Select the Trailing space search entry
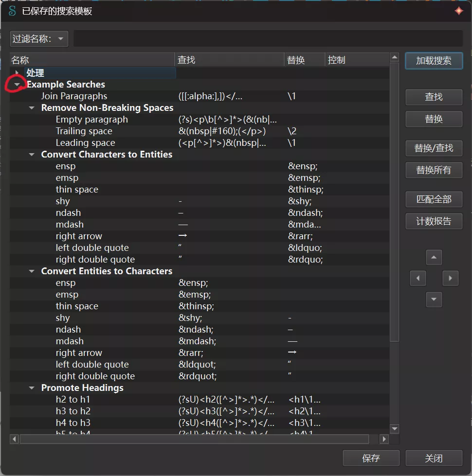 pos(84,131)
